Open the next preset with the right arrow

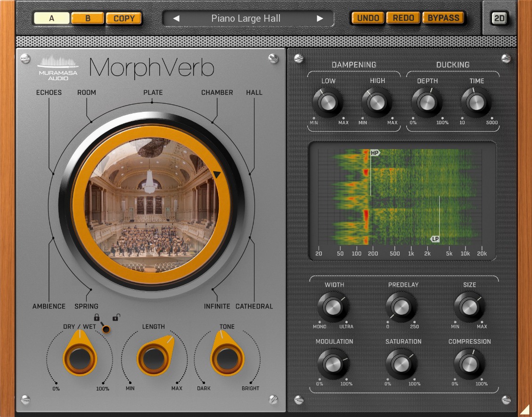(321, 18)
